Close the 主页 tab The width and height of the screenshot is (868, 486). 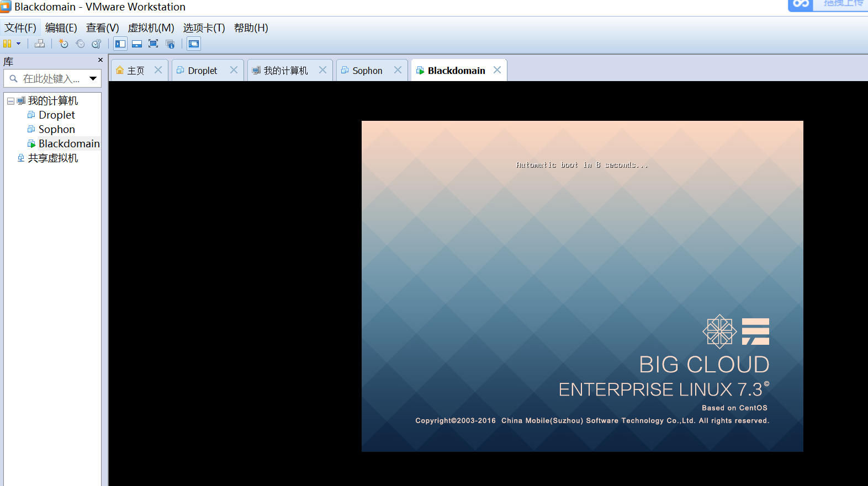point(158,70)
